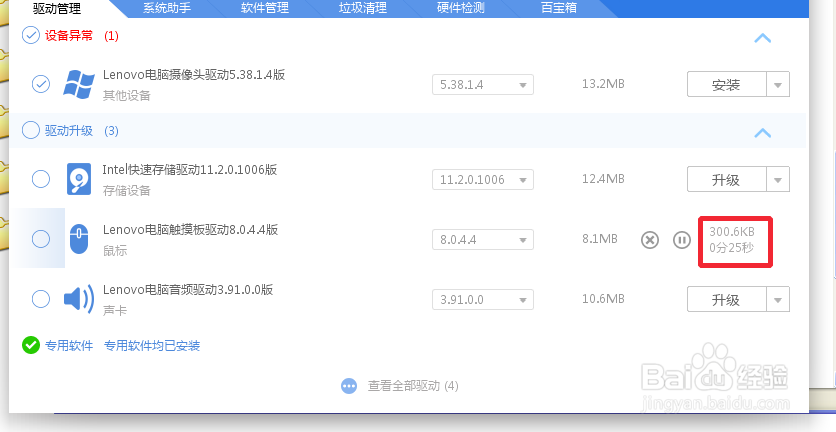Open the arrow beside Intel 升级 button
The height and width of the screenshot is (432, 836).
tap(778, 179)
